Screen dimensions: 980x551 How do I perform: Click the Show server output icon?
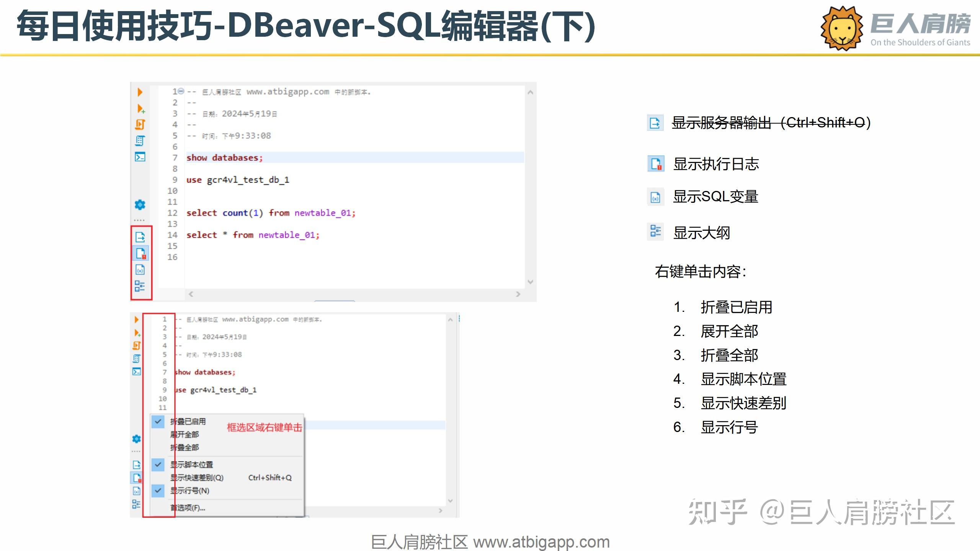(140, 237)
